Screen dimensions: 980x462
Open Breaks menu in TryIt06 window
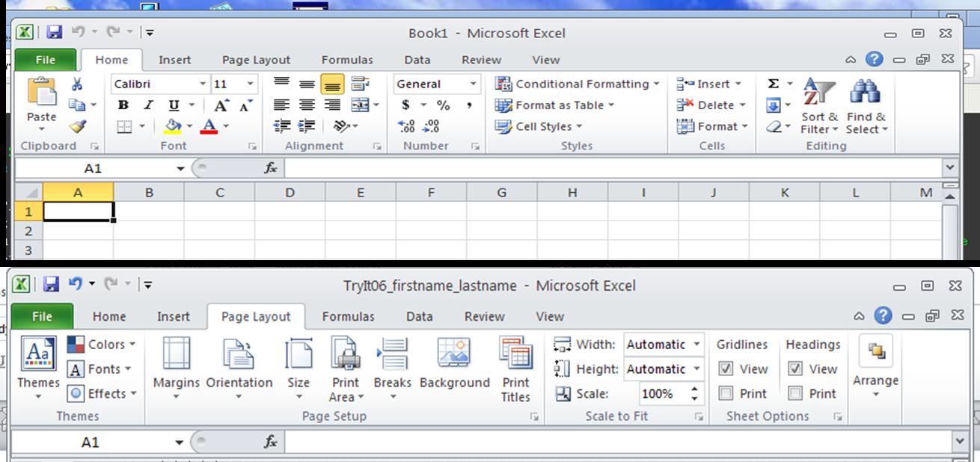tap(393, 367)
